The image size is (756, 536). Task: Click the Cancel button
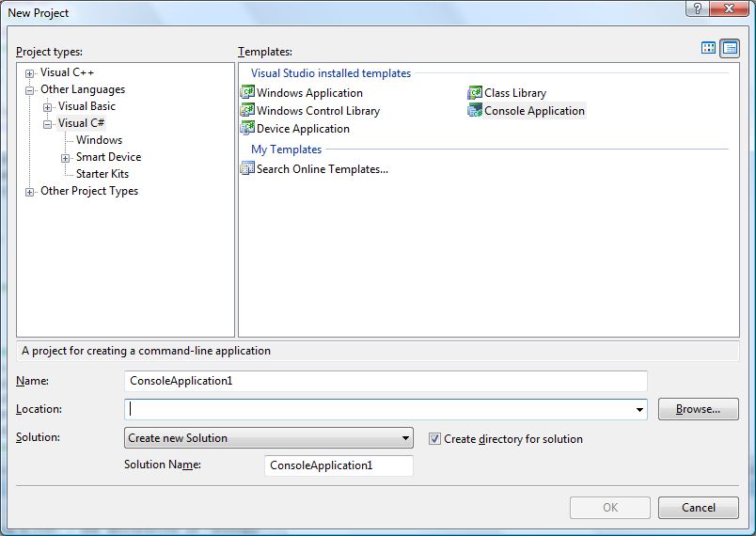[x=698, y=508]
